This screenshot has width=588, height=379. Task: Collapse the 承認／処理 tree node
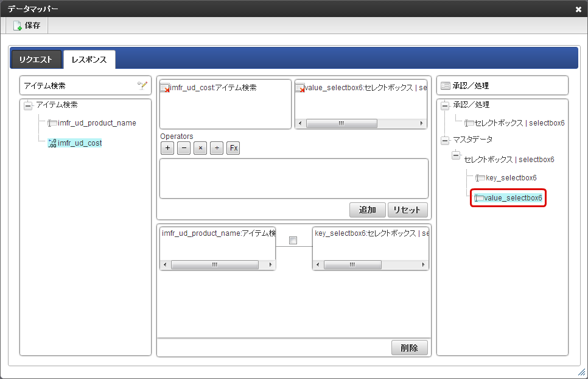445,105
